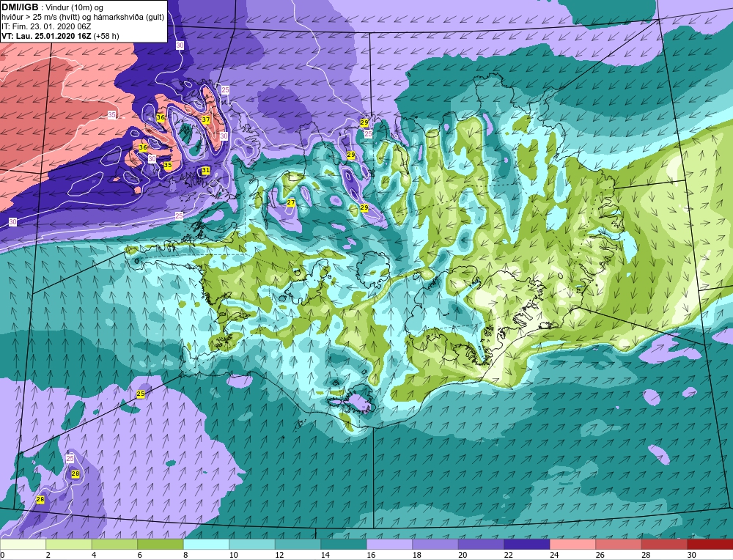The width and height of the screenshot is (733, 560).
Task: Click the legend scale number 14
Action: tap(325, 555)
